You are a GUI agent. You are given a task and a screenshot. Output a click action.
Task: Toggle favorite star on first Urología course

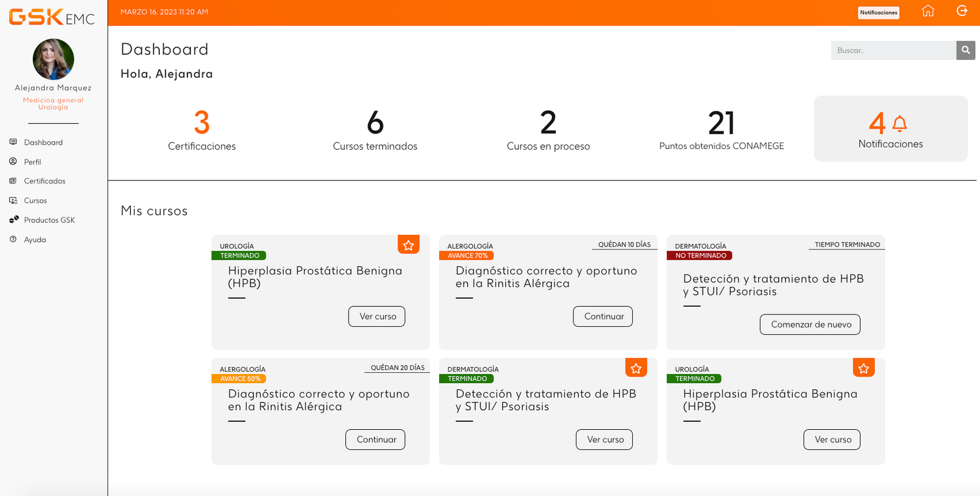click(x=409, y=245)
